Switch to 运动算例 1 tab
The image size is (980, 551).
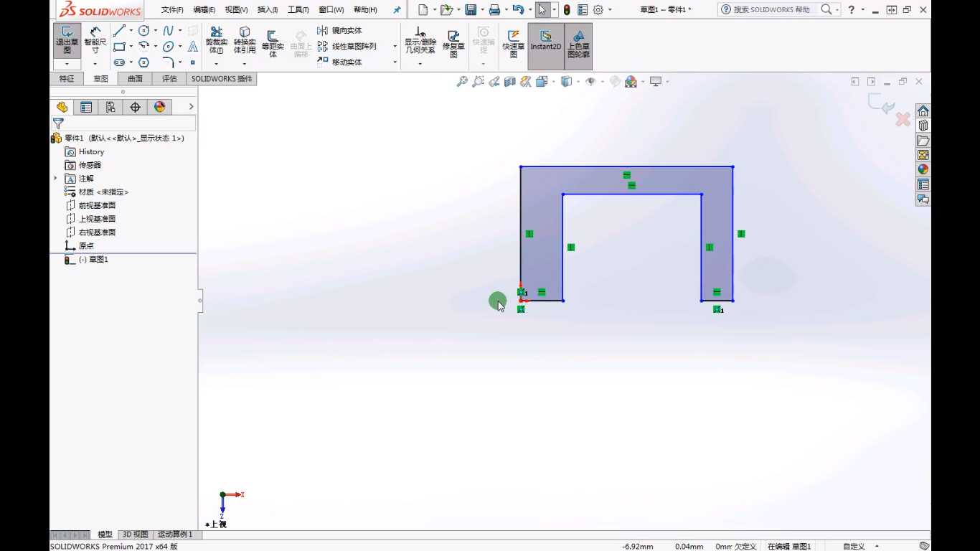point(175,534)
